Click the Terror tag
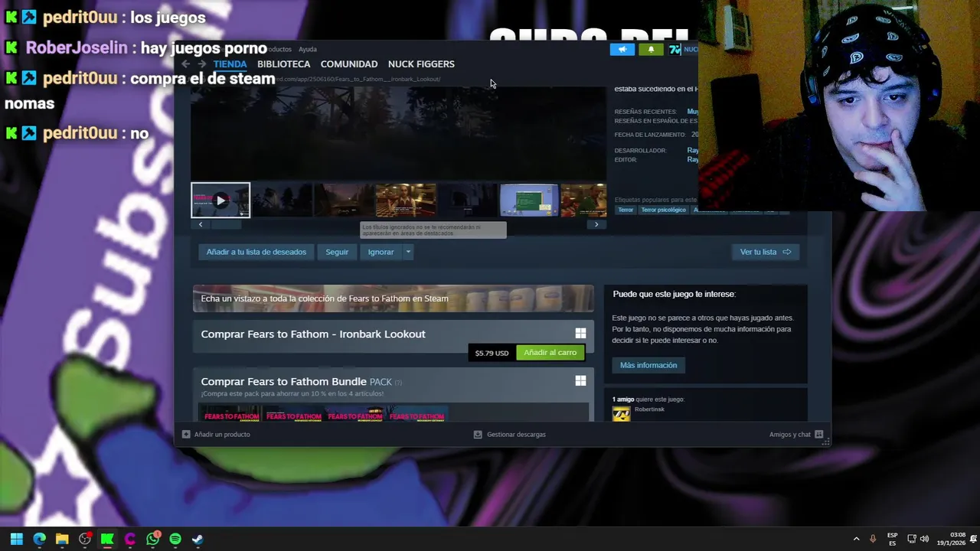 (626, 210)
